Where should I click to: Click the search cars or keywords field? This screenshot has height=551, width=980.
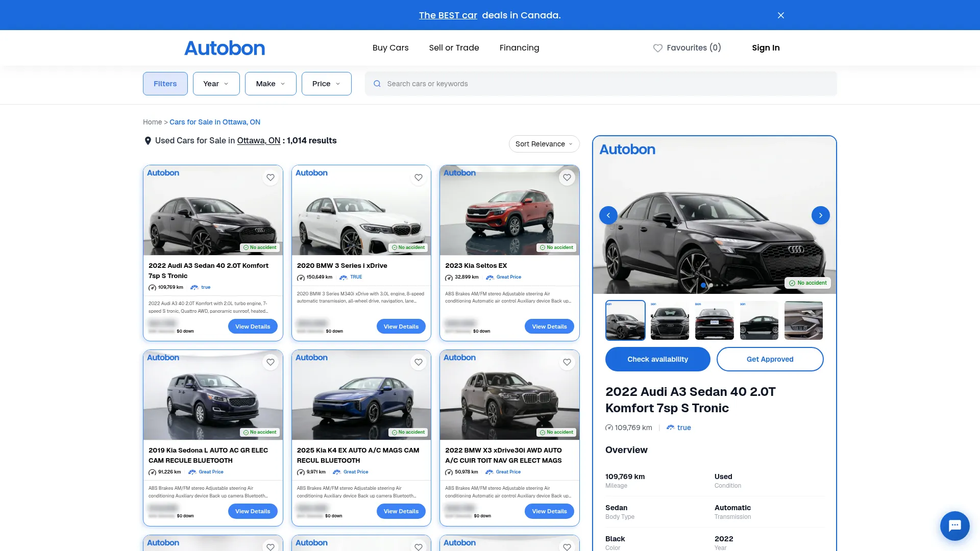click(x=601, y=84)
